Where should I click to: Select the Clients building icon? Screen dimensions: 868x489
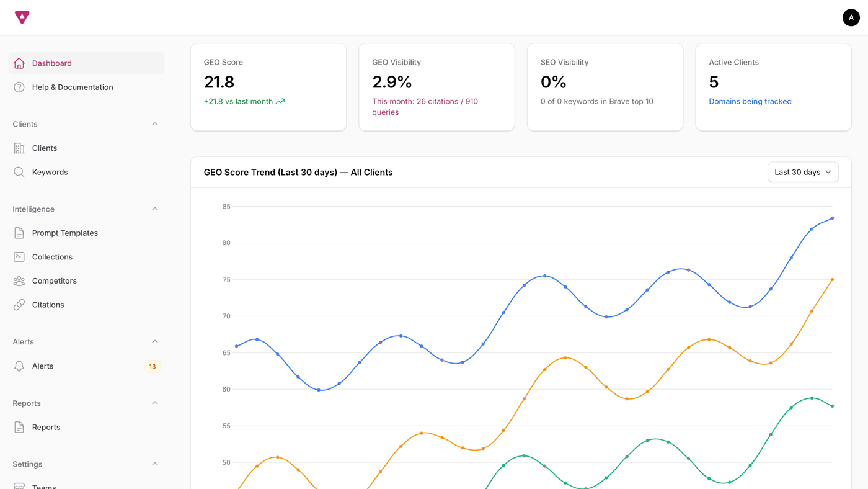pos(19,148)
